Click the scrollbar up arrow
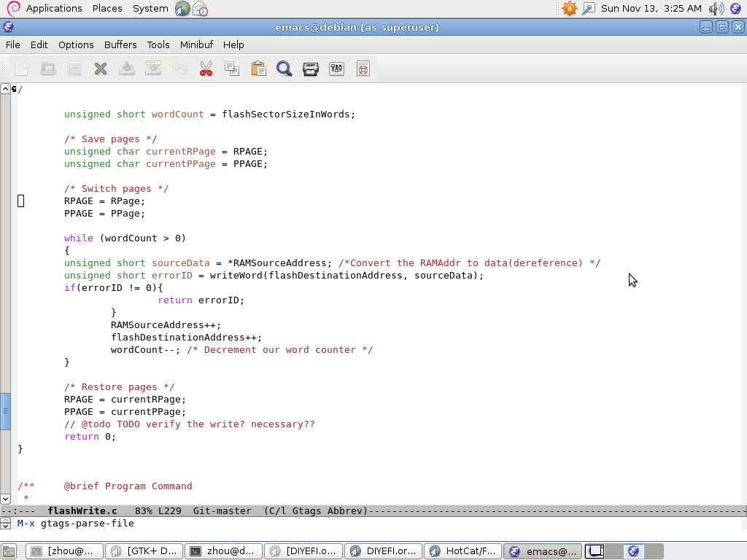 [5, 89]
